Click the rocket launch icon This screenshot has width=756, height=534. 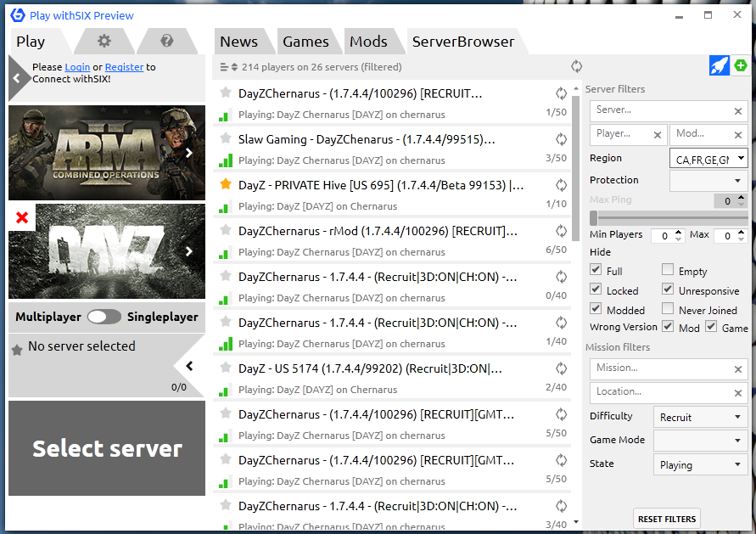tap(719, 66)
